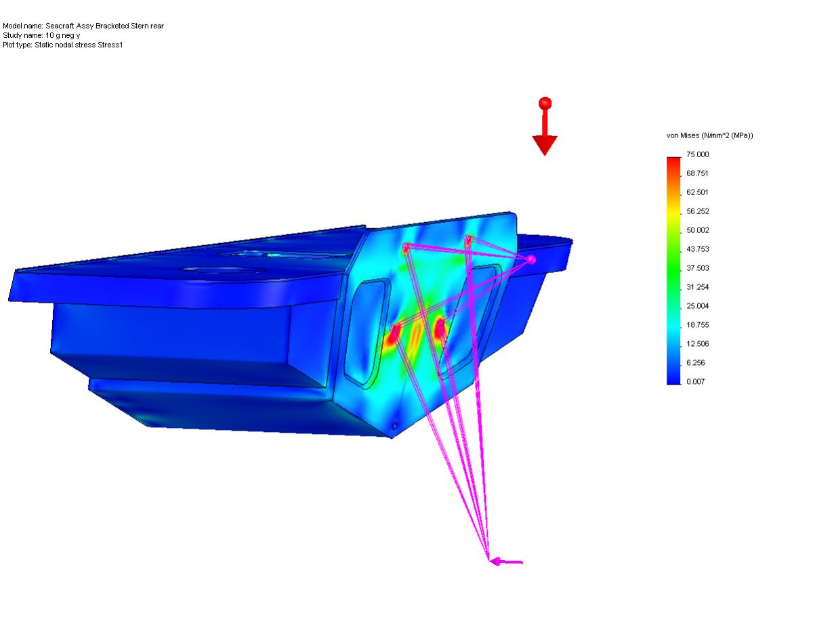Click the legend value 37.503

click(698, 268)
